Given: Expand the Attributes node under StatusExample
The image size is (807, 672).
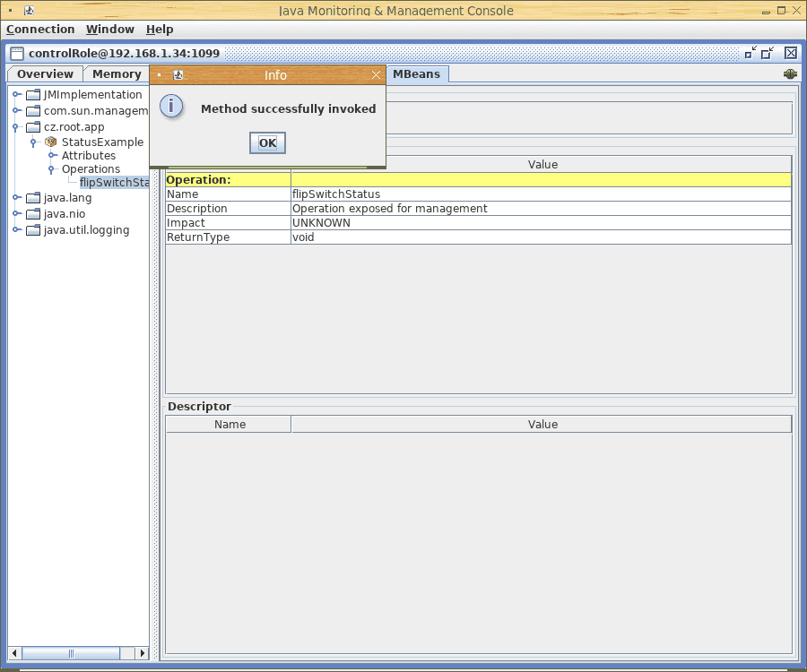Looking at the screenshot, I should (52, 156).
